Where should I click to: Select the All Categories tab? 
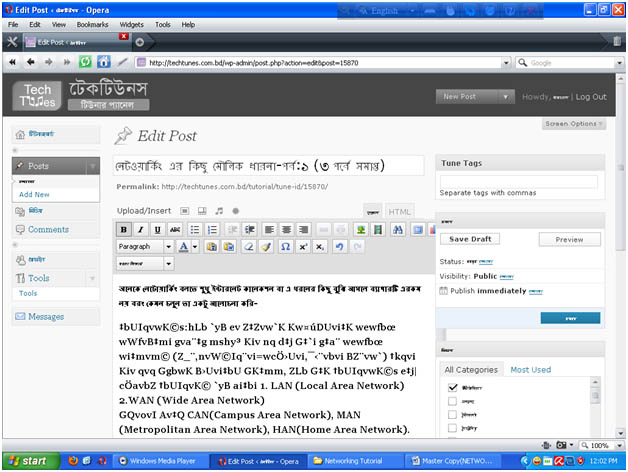tap(471, 369)
